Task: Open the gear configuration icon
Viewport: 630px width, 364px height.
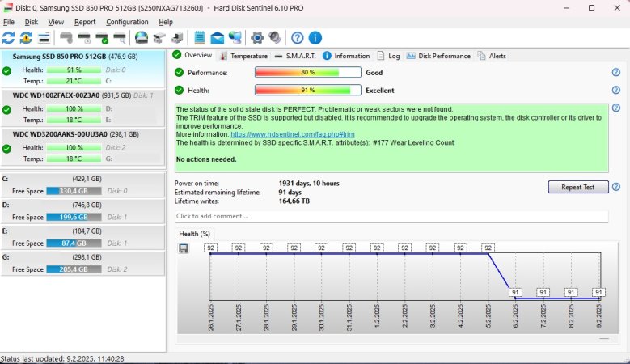Action: (257, 38)
